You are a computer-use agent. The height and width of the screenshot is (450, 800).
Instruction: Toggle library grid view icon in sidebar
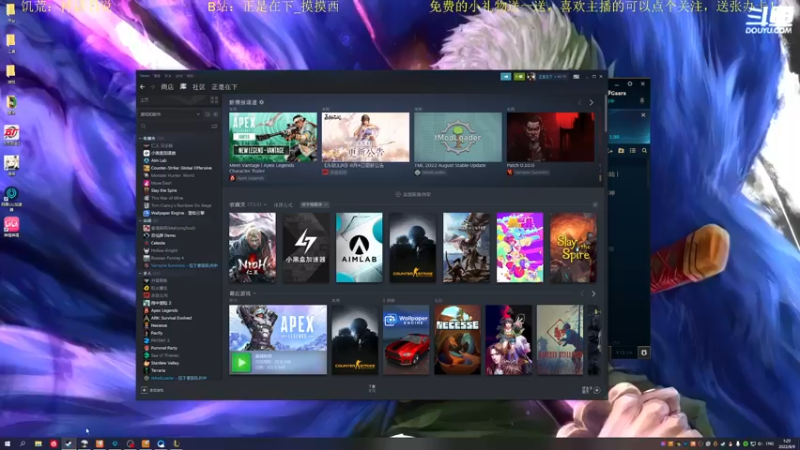click(214, 100)
